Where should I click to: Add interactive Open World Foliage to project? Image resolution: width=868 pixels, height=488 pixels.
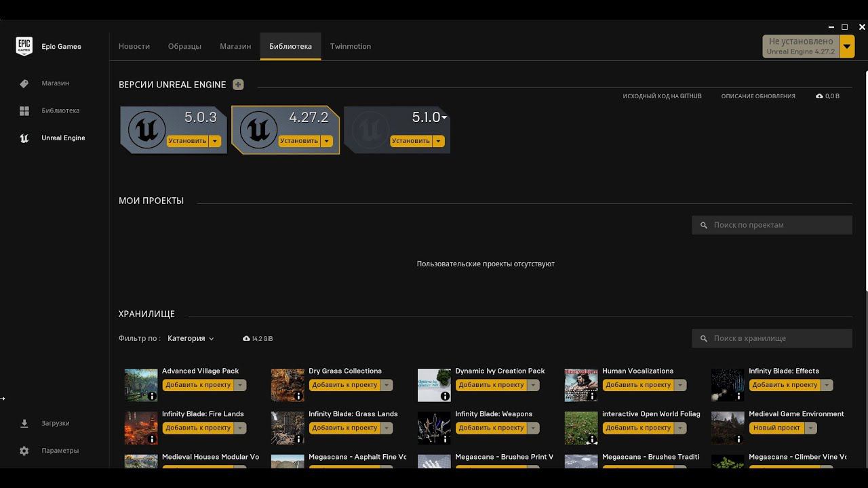[x=639, y=428]
